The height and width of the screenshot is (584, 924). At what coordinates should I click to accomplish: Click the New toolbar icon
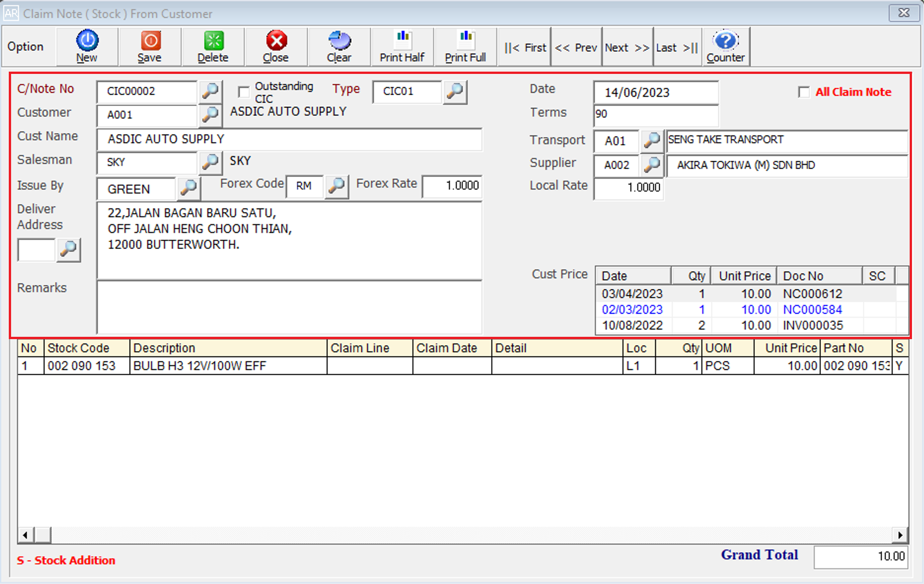click(87, 46)
